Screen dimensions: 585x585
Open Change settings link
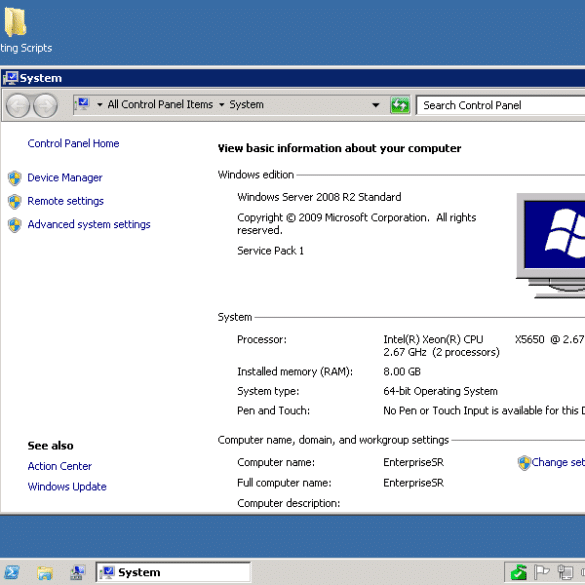(x=558, y=462)
